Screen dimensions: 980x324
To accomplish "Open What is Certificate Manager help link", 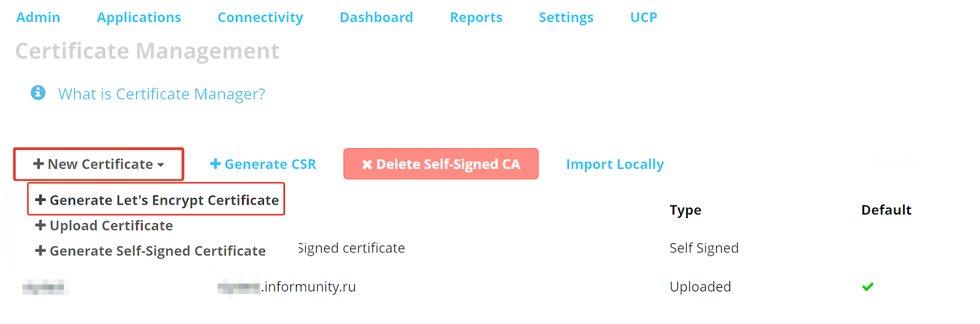I will click(162, 94).
